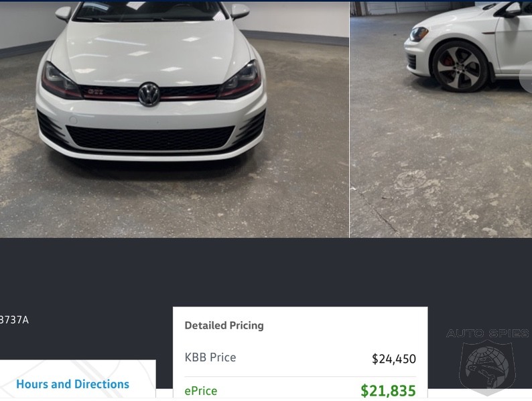The height and width of the screenshot is (401, 532).
Task: Click the AUTO SPIES watermark text
Action: (487, 333)
